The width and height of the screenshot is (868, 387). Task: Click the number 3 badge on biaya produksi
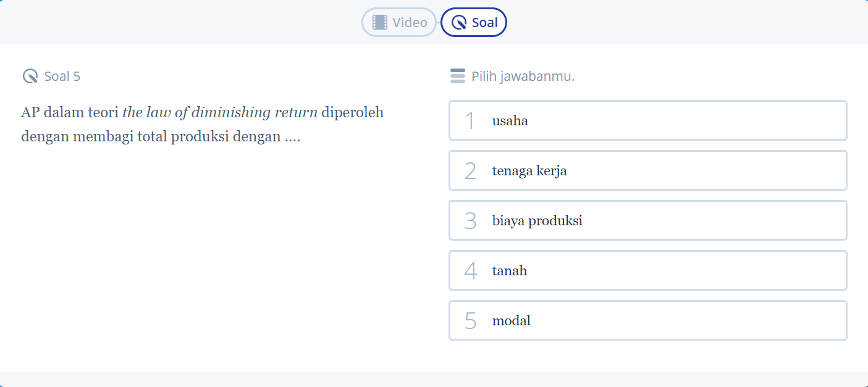point(470,220)
